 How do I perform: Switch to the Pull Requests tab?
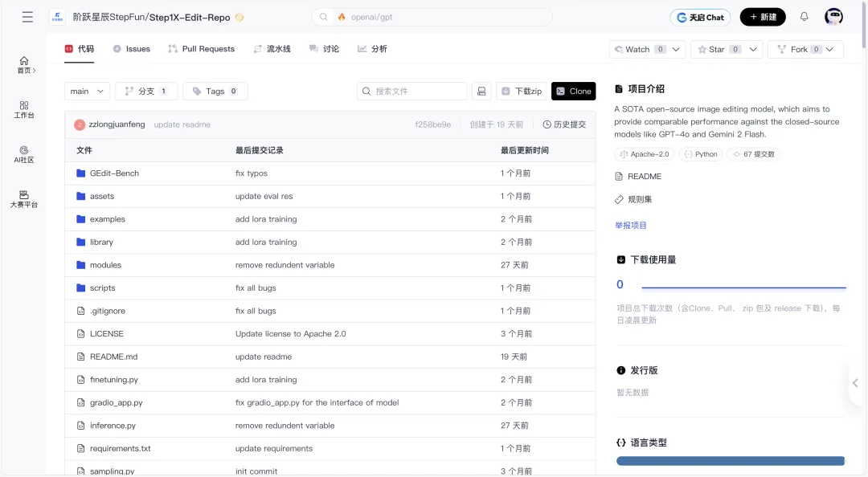pyautogui.click(x=202, y=49)
